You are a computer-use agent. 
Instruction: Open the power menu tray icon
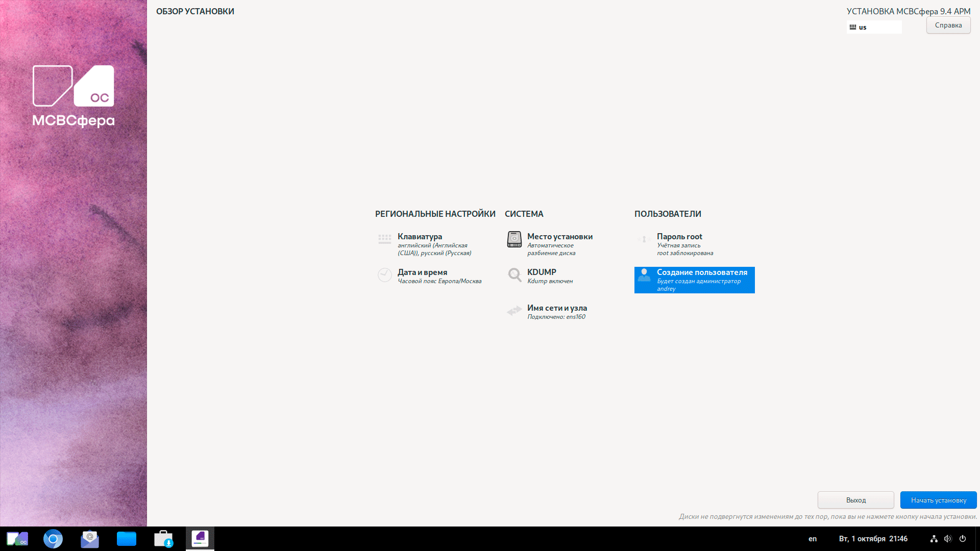963,539
